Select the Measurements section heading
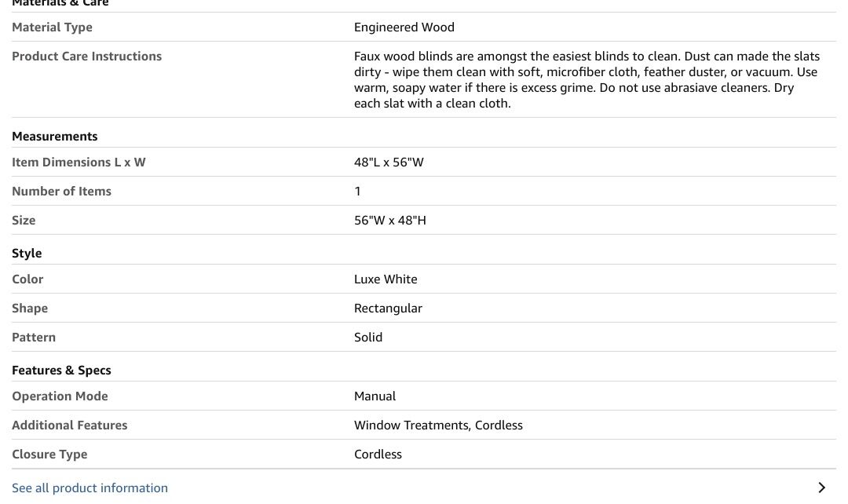The image size is (848, 504). click(x=54, y=136)
